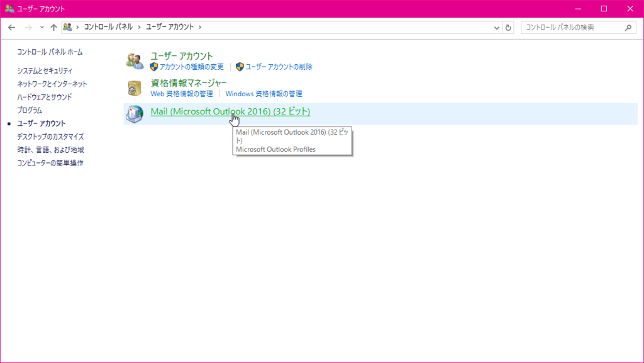644x363 pixels.
Task: Expand the chevron before コントロール パネル breadcrumb
Action: point(77,27)
